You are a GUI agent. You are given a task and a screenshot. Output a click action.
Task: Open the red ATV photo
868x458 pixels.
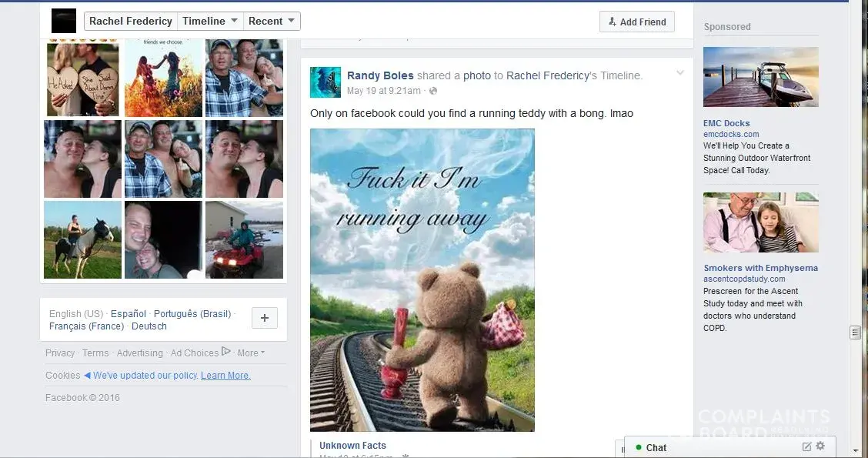(244, 239)
